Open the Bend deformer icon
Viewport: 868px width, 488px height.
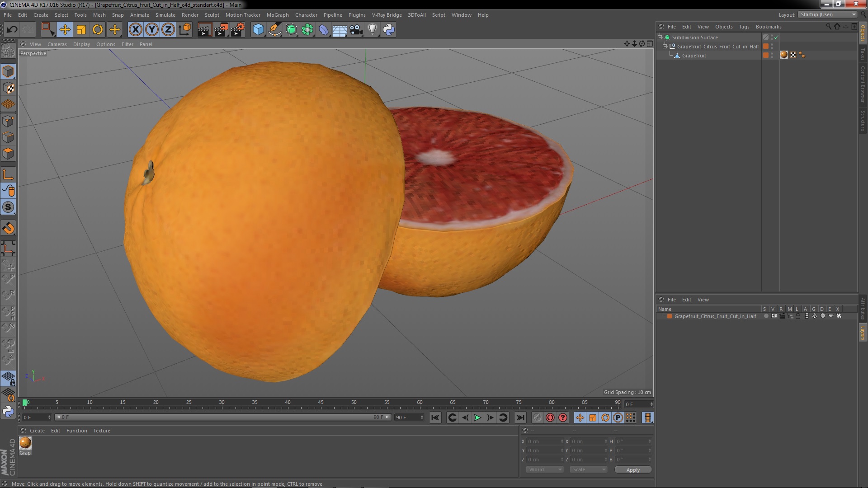pyautogui.click(x=324, y=30)
